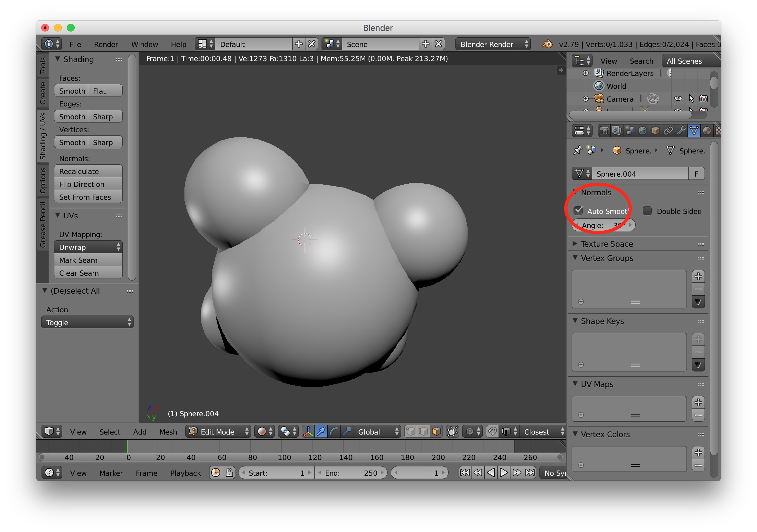Screen dimensions: 757x532
Task: Toggle Camera renderability in outliner
Action: tap(704, 98)
